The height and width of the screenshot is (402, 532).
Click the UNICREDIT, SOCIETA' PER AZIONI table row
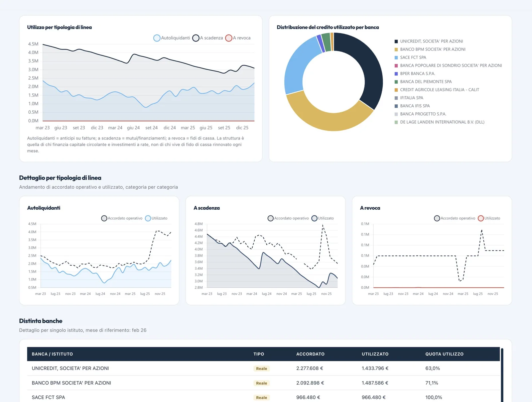tap(263, 368)
